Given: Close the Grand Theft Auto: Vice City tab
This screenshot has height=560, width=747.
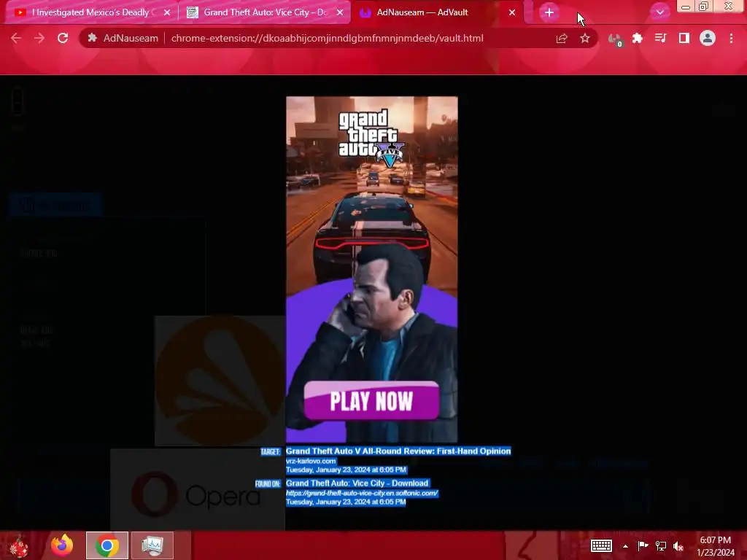Looking at the screenshot, I should point(340,12).
